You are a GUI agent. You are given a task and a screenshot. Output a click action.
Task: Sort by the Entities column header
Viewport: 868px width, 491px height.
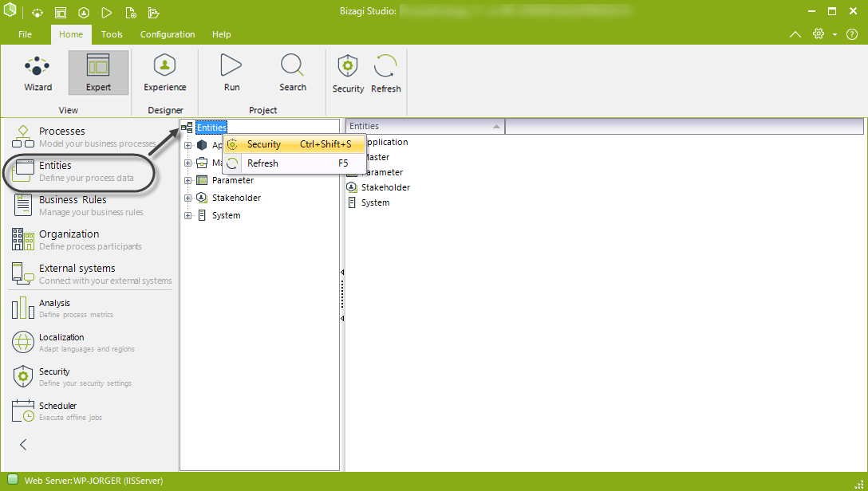point(425,126)
